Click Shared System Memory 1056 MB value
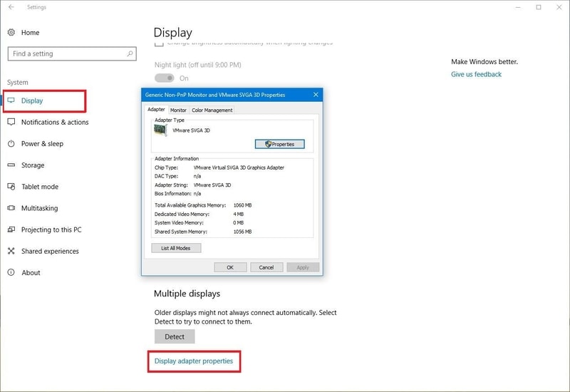 [x=242, y=232]
